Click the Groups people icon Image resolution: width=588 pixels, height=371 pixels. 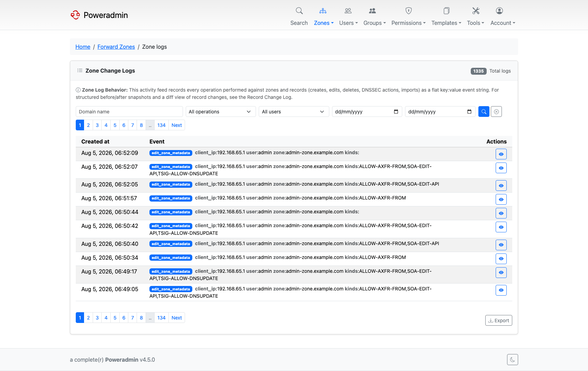(373, 11)
